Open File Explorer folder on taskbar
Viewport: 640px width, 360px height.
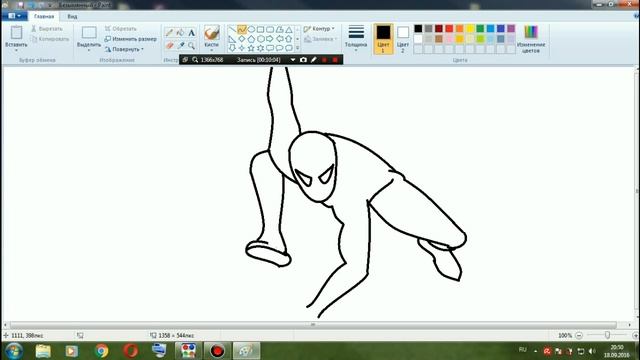coord(43,351)
